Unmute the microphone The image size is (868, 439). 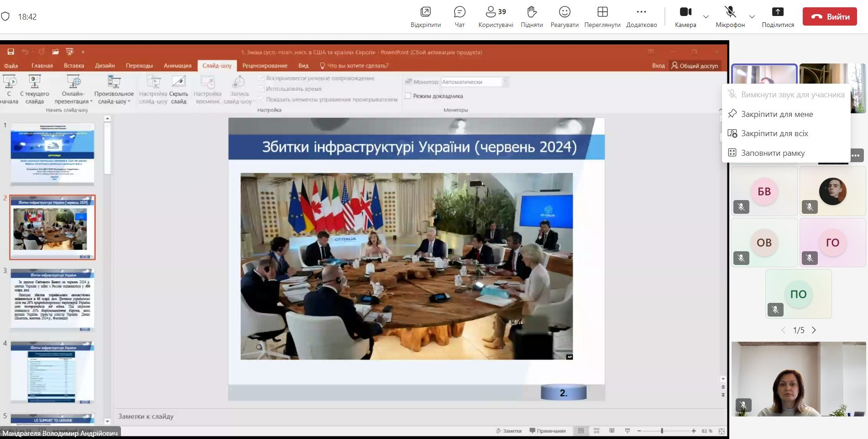[730, 16]
